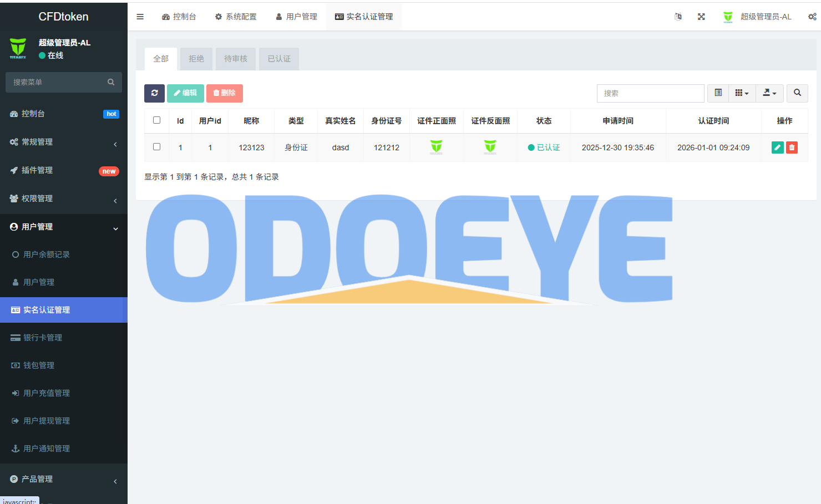Screen dimensions: 821x504
Task: Expand the 权限管理 sidebar menu
Action: pyautogui.click(x=64, y=198)
